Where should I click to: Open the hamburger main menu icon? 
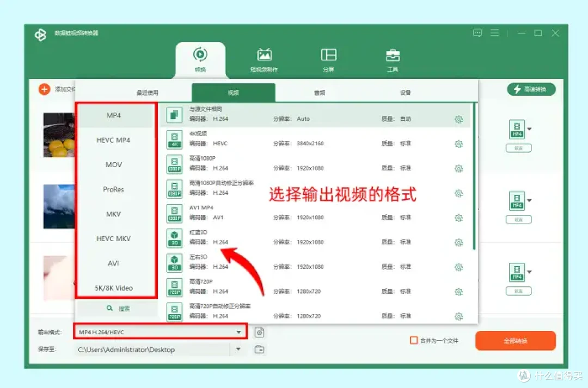pos(494,33)
